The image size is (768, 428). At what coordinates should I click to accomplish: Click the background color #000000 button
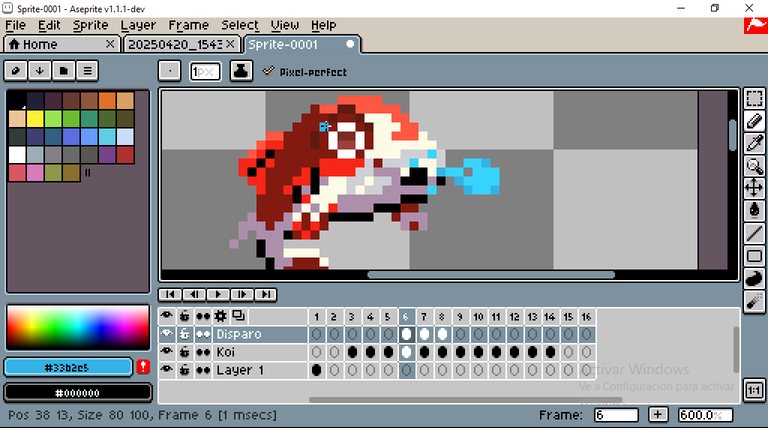[x=78, y=393]
